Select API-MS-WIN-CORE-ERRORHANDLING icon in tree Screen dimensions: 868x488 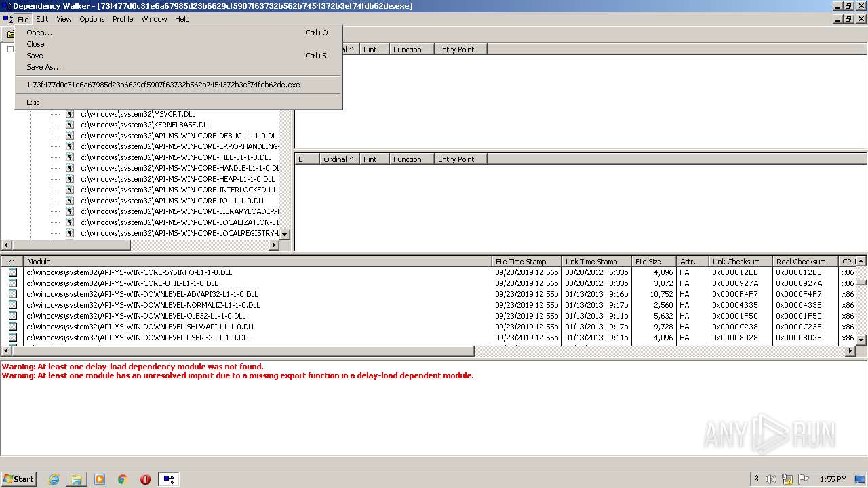click(x=70, y=146)
